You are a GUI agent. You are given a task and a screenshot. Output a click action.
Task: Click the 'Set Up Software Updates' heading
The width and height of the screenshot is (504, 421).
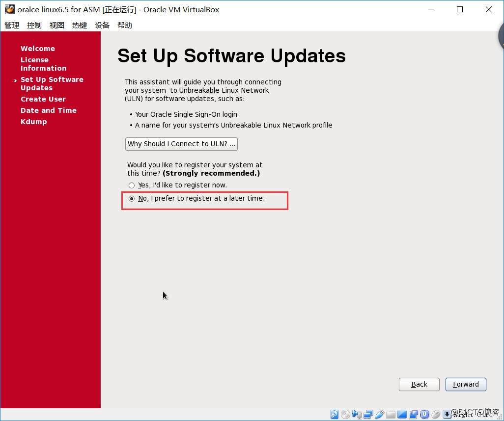231,56
